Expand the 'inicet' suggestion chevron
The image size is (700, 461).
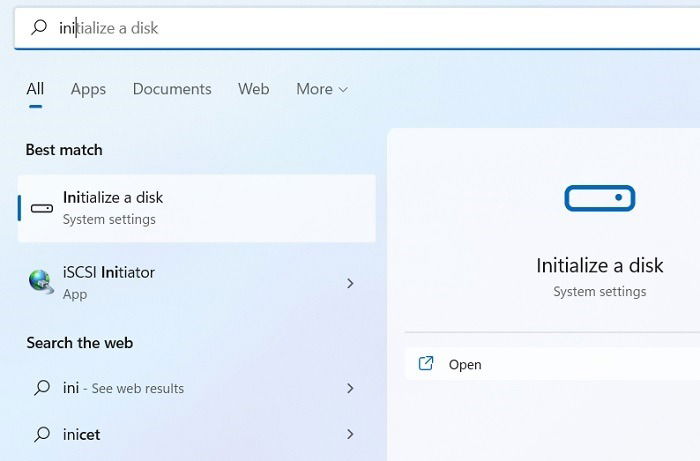pos(350,434)
